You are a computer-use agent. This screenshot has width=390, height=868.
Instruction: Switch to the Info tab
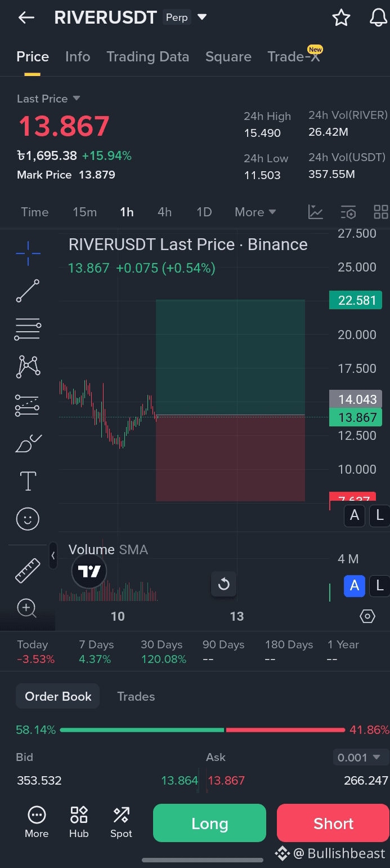78,57
